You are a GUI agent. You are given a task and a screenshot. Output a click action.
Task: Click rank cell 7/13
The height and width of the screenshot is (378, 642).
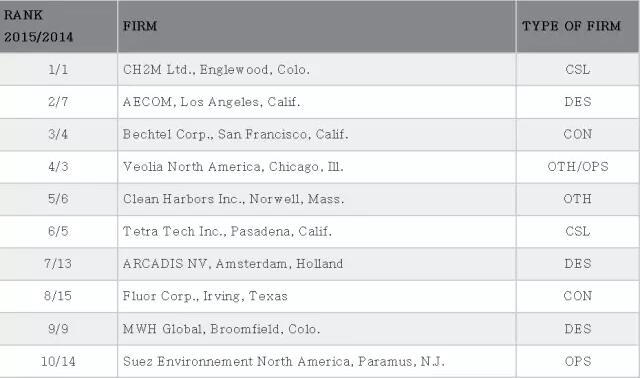(x=58, y=264)
